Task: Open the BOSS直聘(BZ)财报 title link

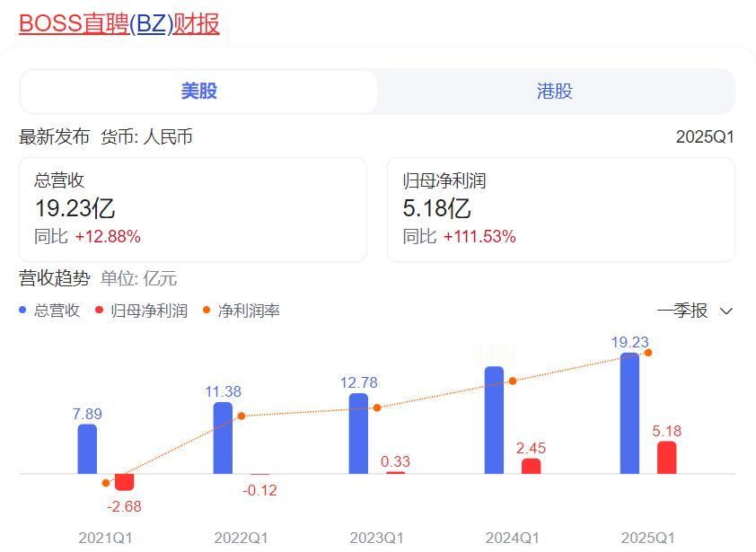Action: point(119,23)
